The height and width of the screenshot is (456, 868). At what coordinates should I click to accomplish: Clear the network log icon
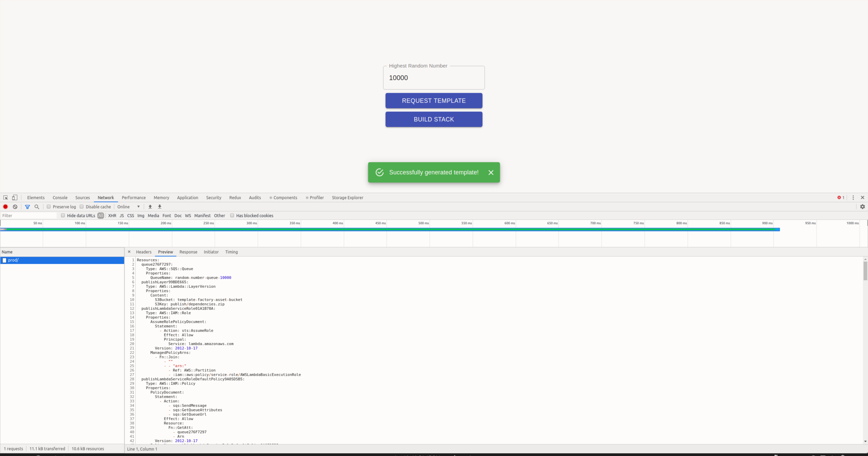[x=15, y=207]
